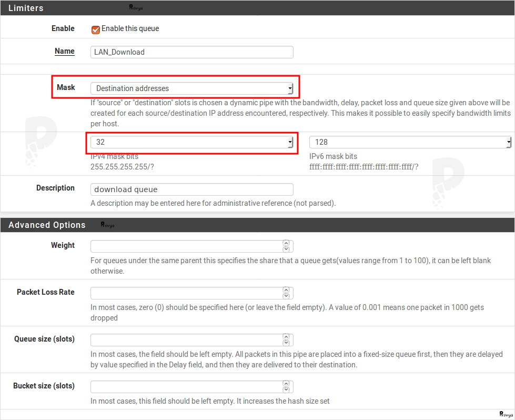
Task: Click the Provya logo in Limiters header
Action: (x=136, y=8)
